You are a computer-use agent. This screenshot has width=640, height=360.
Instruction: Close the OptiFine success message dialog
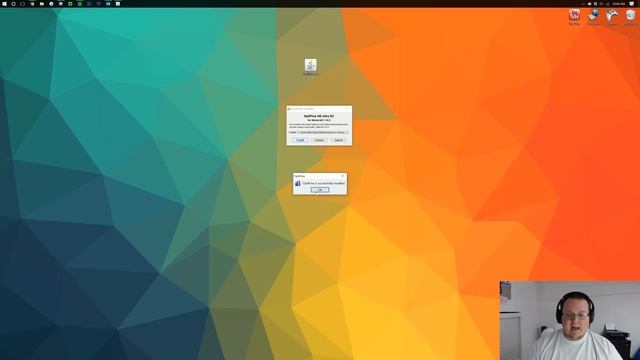coord(343,176)
